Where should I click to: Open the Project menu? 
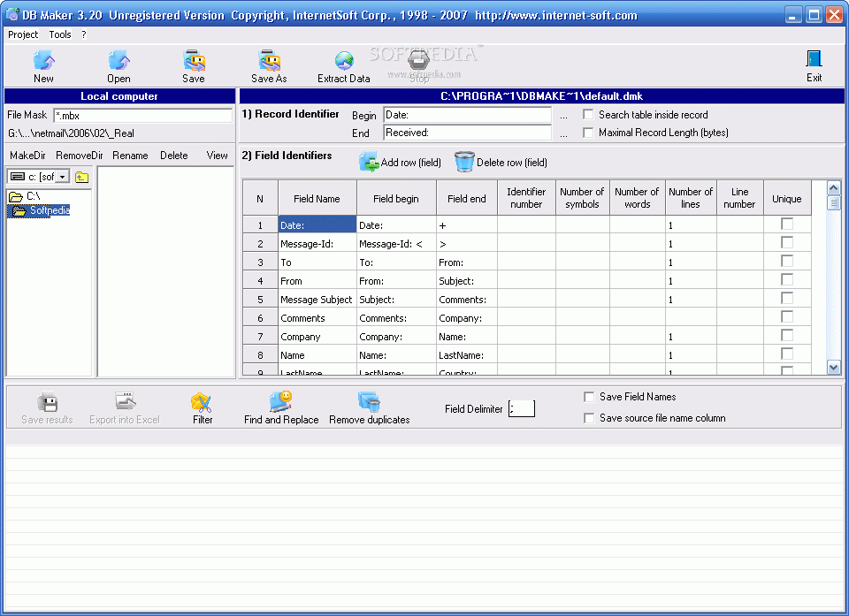tap(23, 34)
